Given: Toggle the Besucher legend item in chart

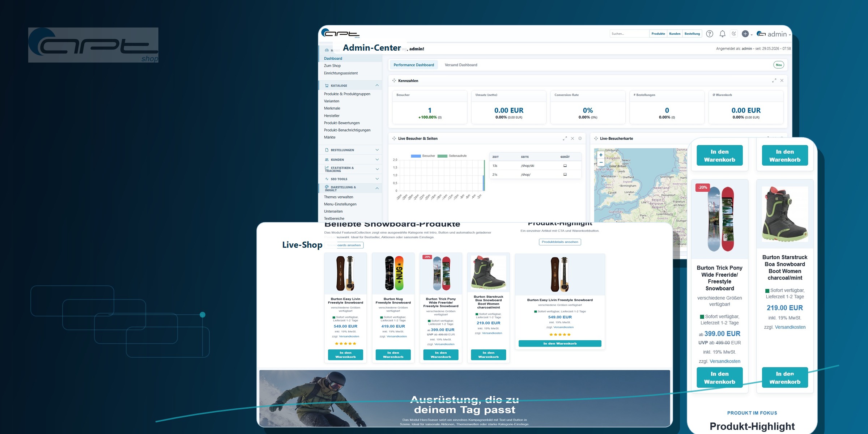Looking at the screenshot, I should [x=423, y=156].
